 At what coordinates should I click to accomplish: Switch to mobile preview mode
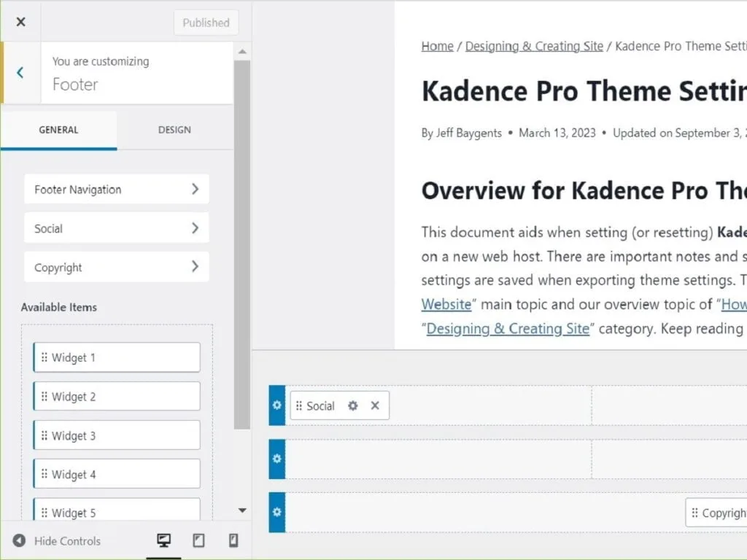(233, 540)
